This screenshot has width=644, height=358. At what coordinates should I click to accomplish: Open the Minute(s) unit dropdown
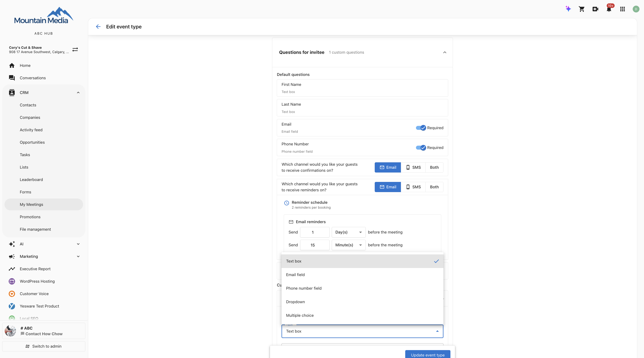[x=349, y=245]
